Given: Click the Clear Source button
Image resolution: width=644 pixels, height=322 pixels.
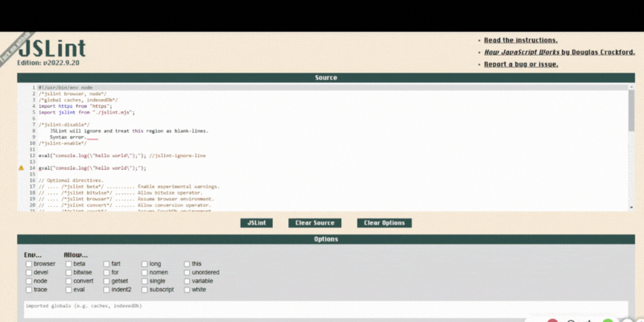Looking at the screenshot, I should pos(315,223).
